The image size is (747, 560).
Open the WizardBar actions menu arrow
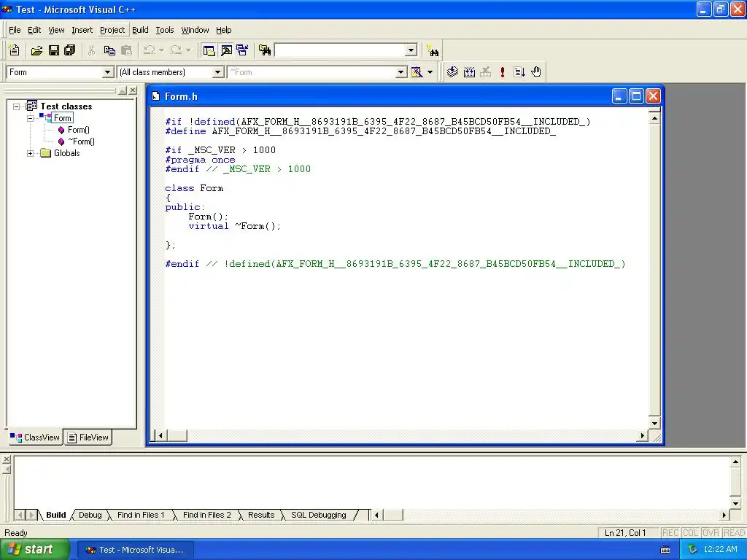point(430,72)
